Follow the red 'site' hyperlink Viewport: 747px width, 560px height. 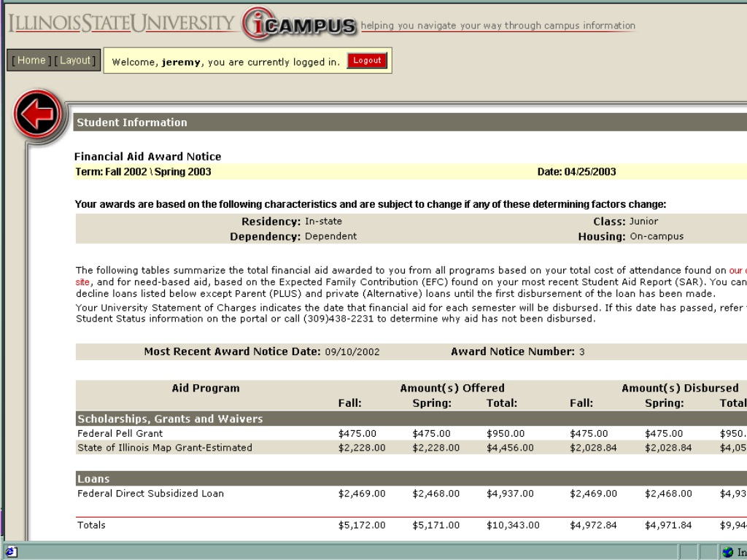click(82, 282)
